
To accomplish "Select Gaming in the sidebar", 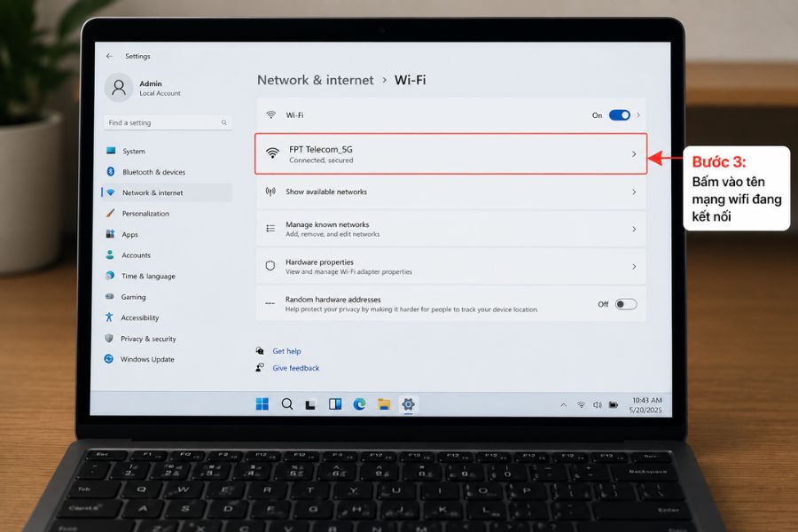I will [x=167, y=297].
